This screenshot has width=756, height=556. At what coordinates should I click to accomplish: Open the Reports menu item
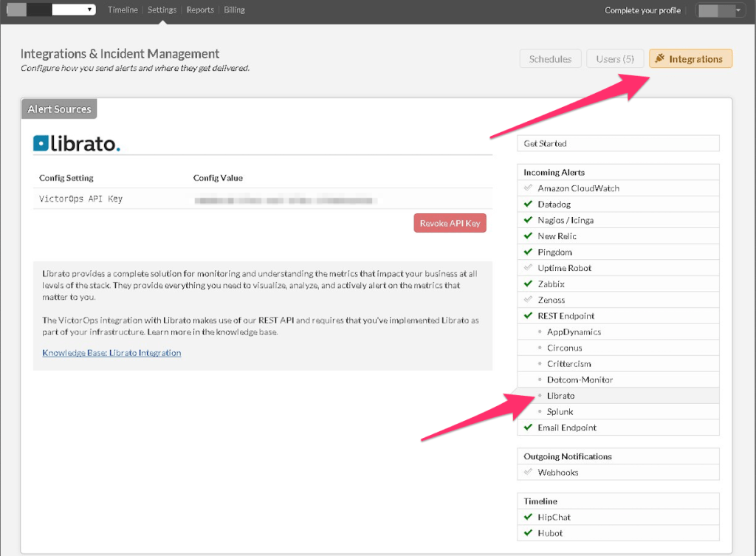[200, 10]
